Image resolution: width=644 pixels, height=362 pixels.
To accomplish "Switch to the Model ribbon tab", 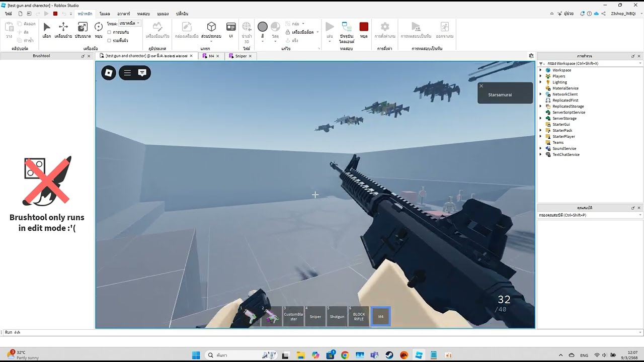I will pyautogui.click(x=105, y=14).
